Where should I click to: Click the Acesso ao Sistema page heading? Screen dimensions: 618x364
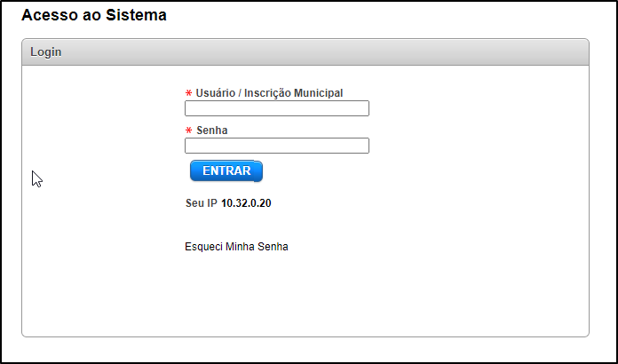93,16
